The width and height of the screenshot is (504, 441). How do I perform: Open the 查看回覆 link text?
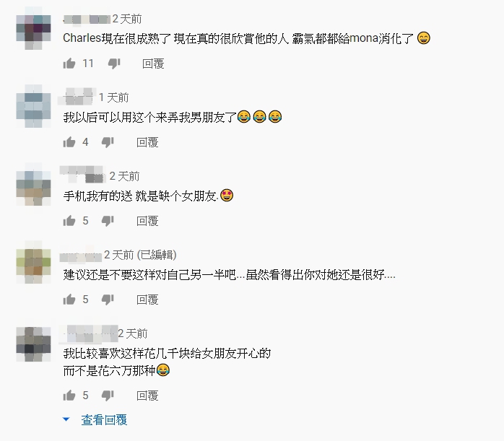tap(104, 420)
